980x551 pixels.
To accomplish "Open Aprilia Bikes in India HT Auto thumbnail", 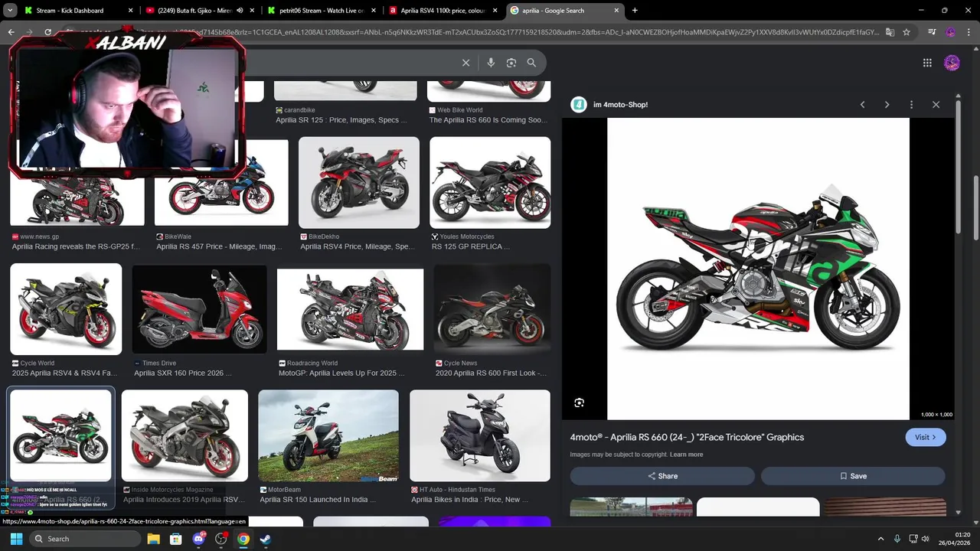I will click(480, 435).
